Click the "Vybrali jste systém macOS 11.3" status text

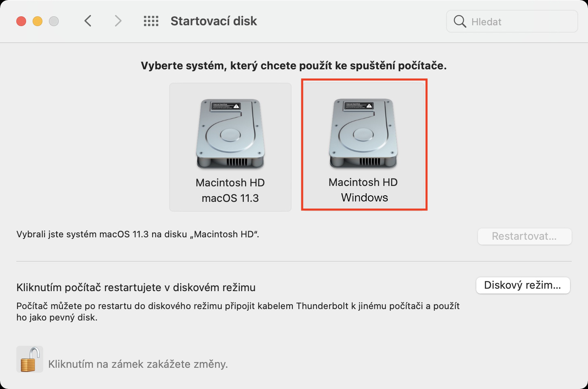click(x=138, y=234)
